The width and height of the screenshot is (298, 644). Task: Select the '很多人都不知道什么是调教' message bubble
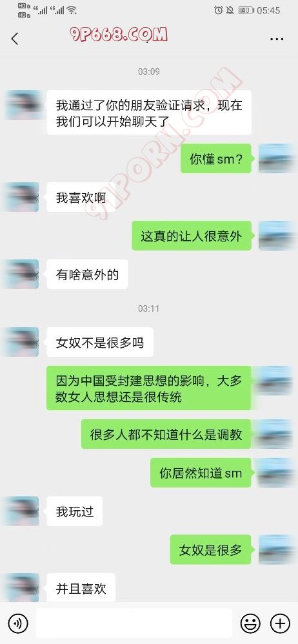pos(166,434)
